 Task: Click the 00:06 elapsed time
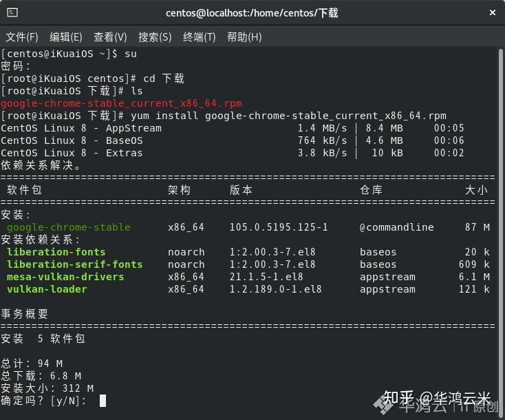(x=449, y=140)
